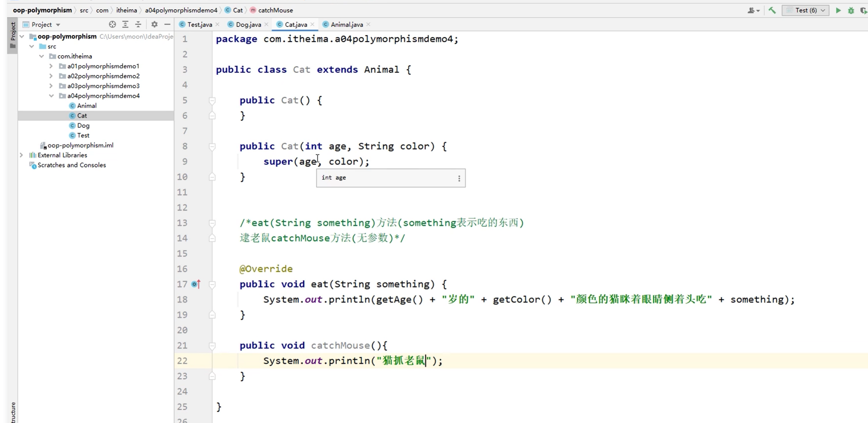Click catchMouse in the breadcrumb bar
The height and width of the screenshot is (423, 868).
pos(276,10)
